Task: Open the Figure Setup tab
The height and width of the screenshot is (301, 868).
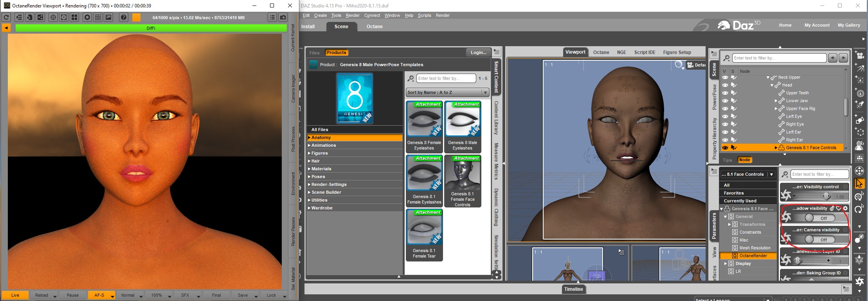Action: coord(677,52)
